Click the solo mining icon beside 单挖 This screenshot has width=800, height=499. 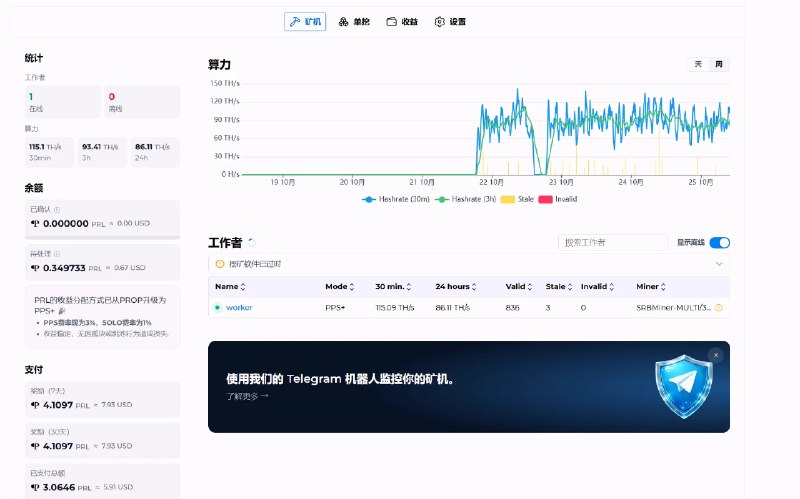click(343, 21)
